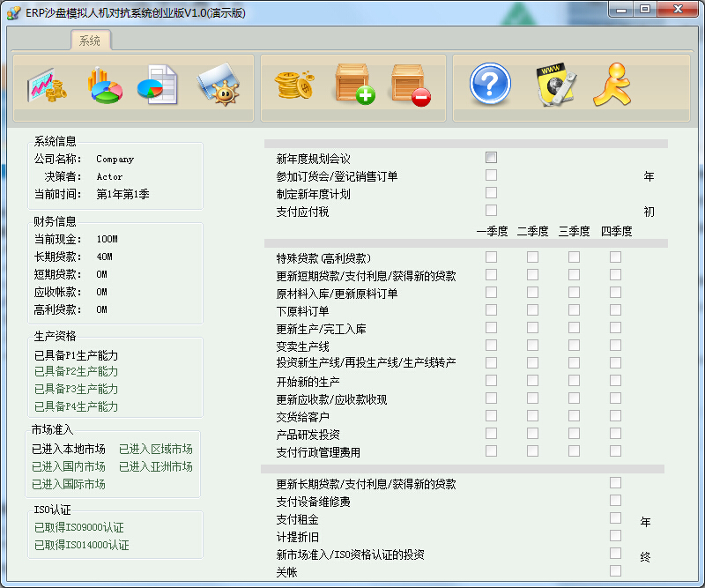The width and height of the screenshot is (705, 588).
Task: Click the 已取得ISO9000认证 text
Action: click(79, 527)
